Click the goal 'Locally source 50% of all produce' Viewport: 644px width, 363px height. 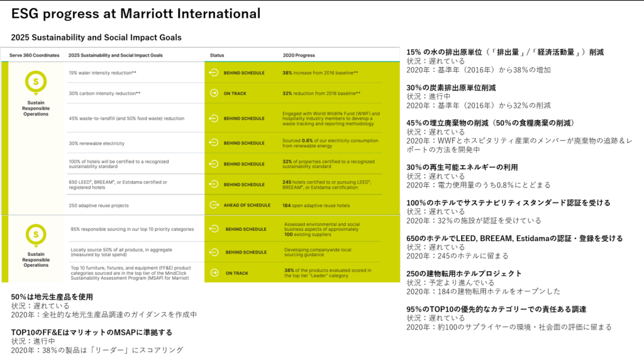pyautogui.click(x=121, y=252)
